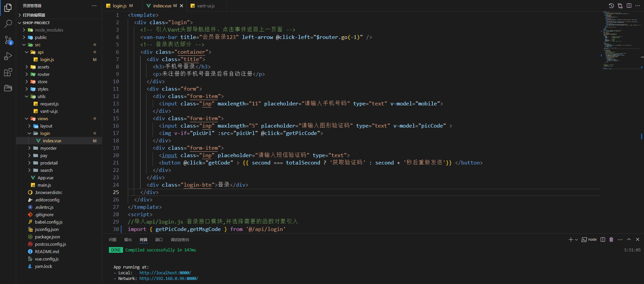Open vue.config.js in the file tree
The image size is (644, 284).
tap(59, 259)
